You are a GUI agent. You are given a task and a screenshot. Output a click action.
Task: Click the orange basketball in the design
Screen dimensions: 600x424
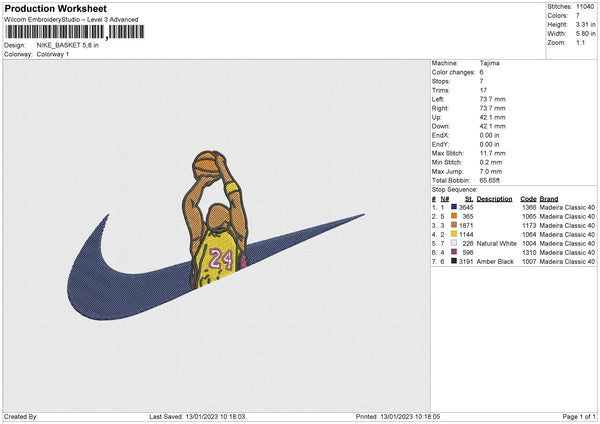click(207, 165)
